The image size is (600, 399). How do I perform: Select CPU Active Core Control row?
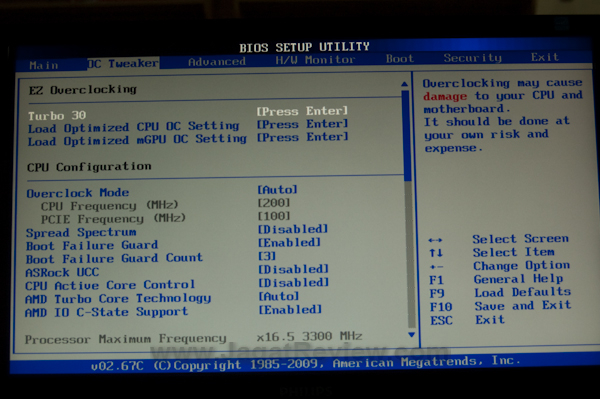tap(110, 285)
